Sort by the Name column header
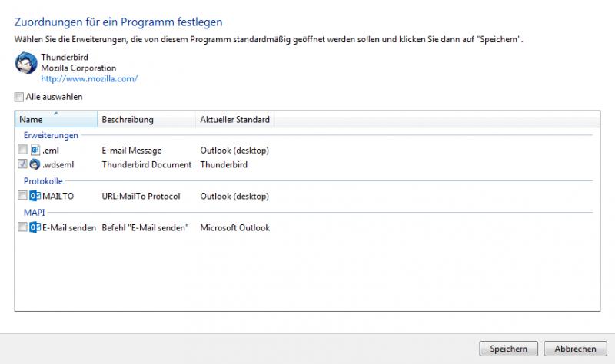The height and width of the screenshot is (364, 615). coord(56,120)
